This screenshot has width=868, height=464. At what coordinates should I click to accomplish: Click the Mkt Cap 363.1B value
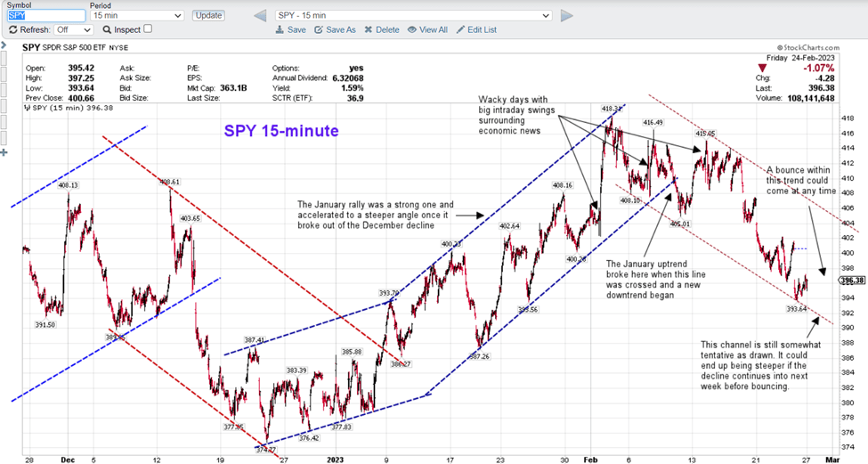[x=233, y=88]
